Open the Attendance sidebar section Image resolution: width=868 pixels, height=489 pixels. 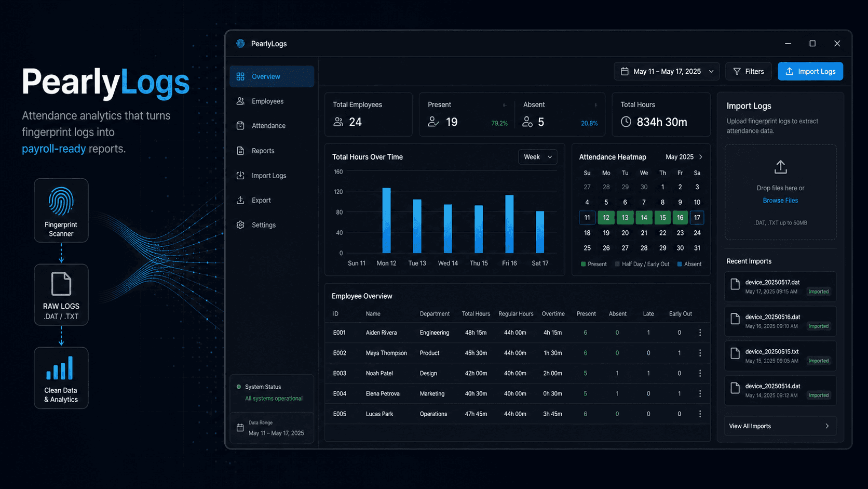pos(272,126)
